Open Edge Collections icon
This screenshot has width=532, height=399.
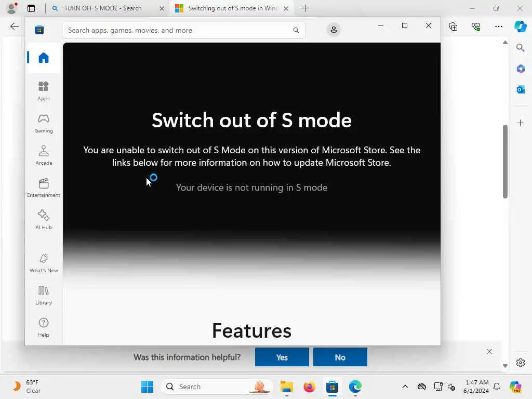pyautogui.click(x=453, y=26)
